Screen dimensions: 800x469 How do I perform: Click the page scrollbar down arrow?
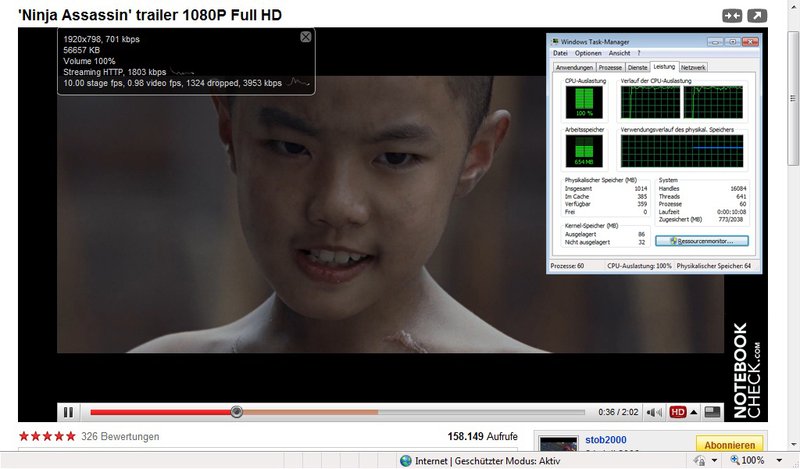tap(793, 445)
